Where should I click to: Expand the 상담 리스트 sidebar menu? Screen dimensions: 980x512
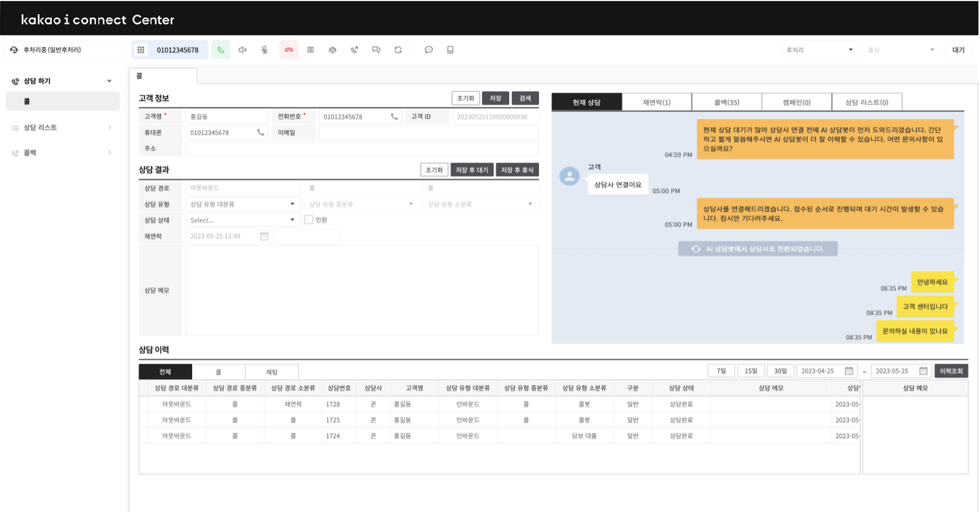pos(110,128)
